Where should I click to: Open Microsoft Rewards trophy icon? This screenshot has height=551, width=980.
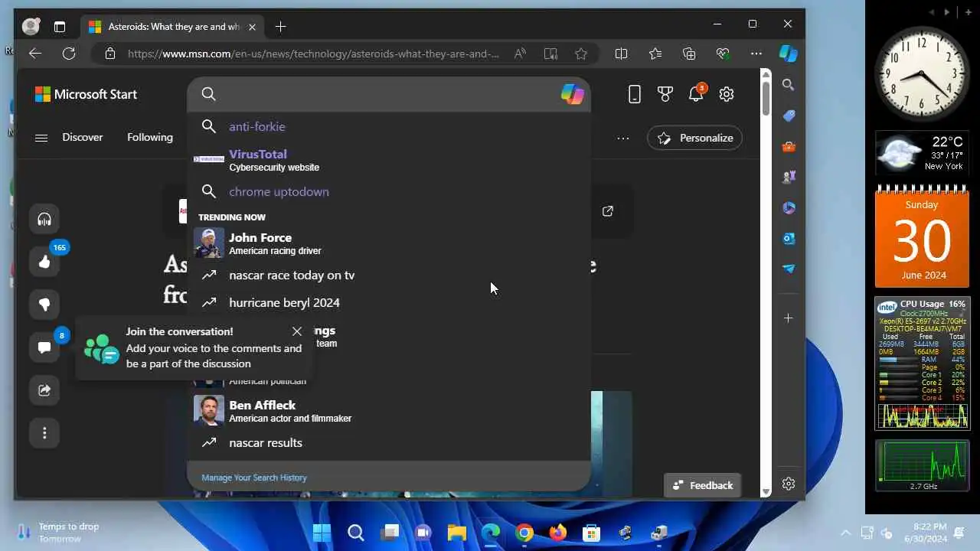pos(665,94)
